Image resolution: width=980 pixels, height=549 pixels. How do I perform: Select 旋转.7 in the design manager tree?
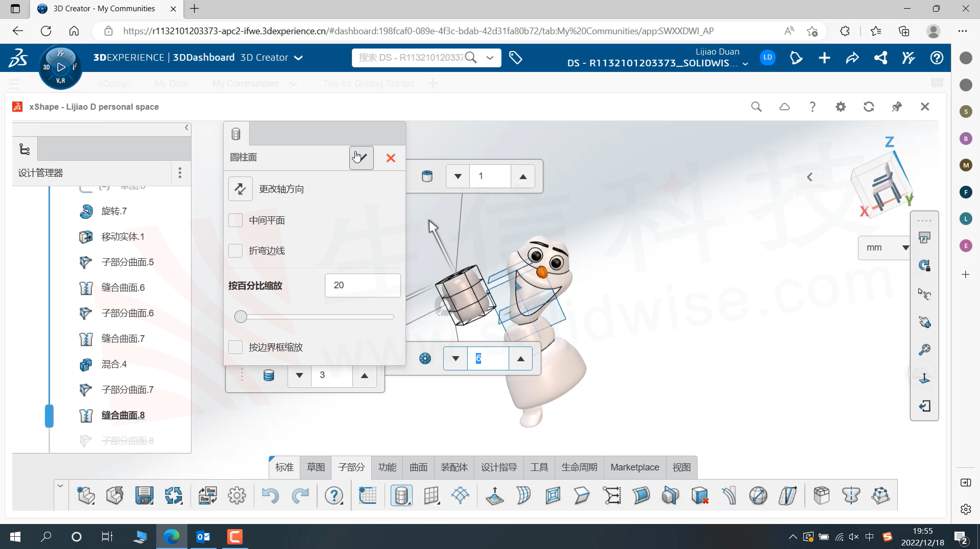pyautogui.click(x=114, y=211)
